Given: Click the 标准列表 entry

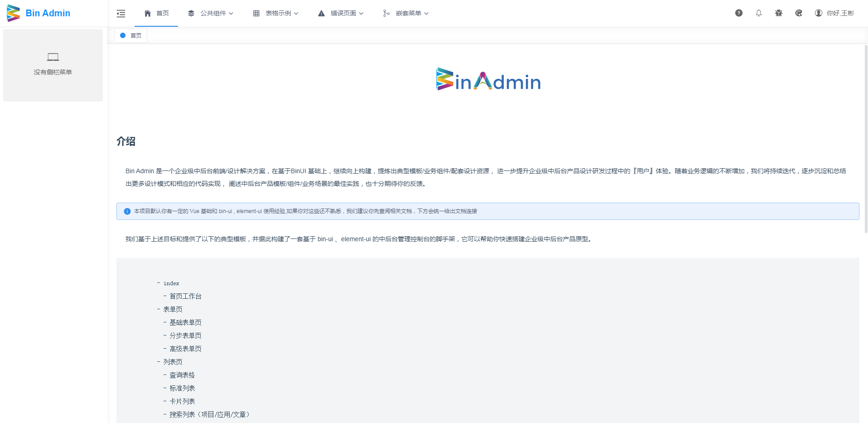Looking at the screenshot, I should 183,389.
